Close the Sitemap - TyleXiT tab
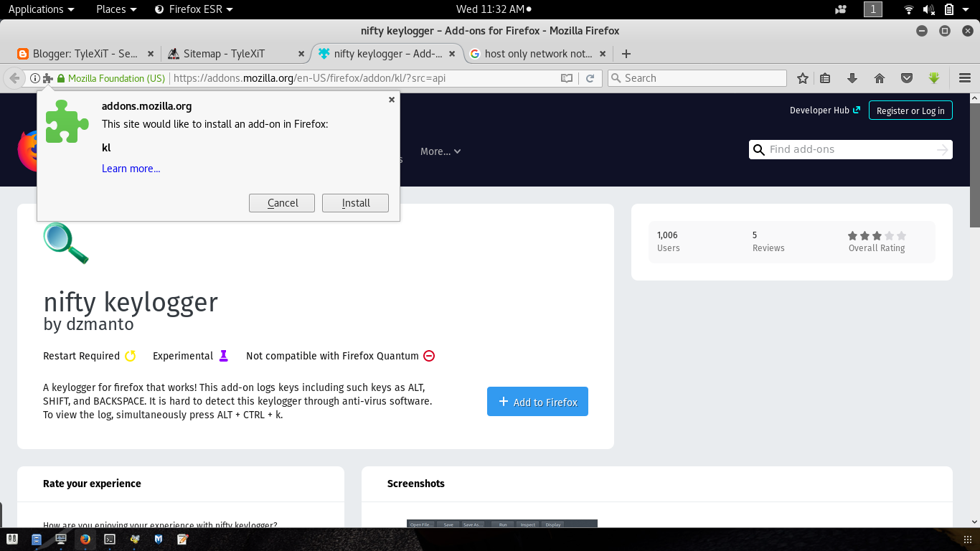Image resolution: width=980 pixels, height=551 pixels. [x=301, y=54]
